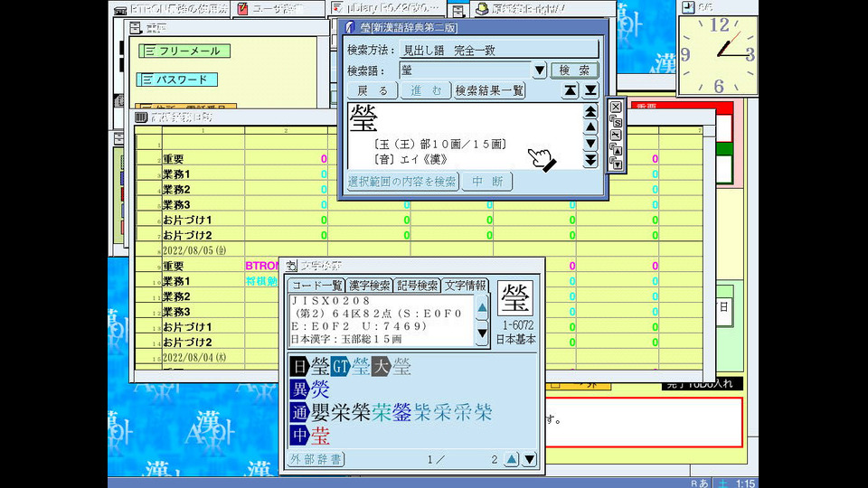Click the magenta BTRON cell in spreadsheet
The image size is (868, 488).
[262, 266]
